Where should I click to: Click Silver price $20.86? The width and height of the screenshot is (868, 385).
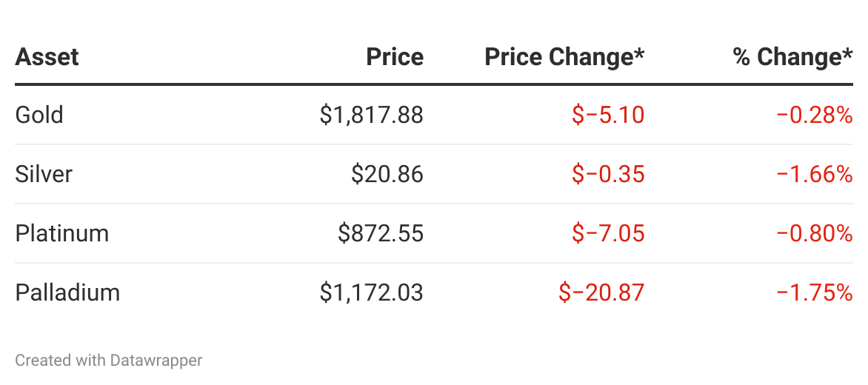(387, 174)
